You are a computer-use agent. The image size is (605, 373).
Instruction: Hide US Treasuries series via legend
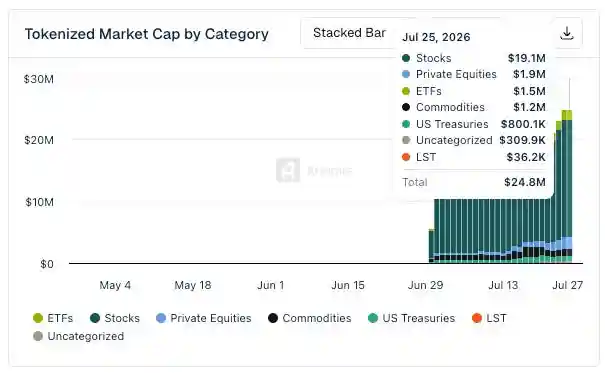(411, 318)
